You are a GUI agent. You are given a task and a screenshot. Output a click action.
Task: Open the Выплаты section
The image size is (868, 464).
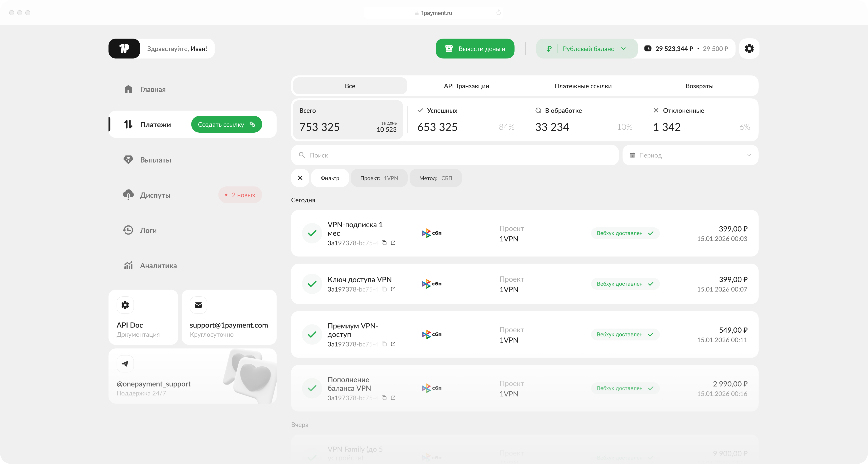[156, 159]
